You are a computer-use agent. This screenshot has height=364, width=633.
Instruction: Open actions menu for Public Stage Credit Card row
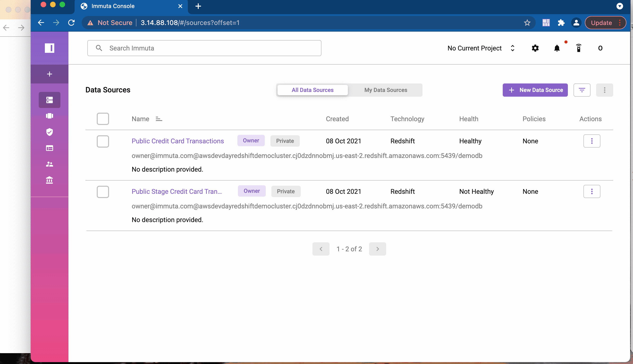[592, 192]
